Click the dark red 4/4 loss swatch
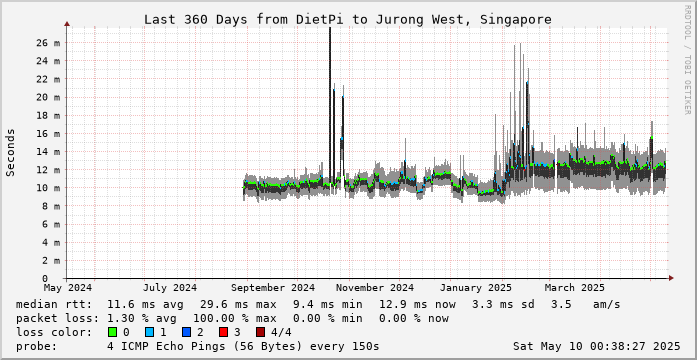The image size is (697, 360). 261,332
